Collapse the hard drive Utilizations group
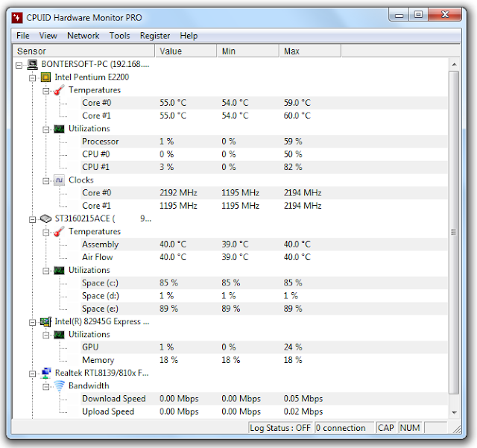 coord(45,271)
